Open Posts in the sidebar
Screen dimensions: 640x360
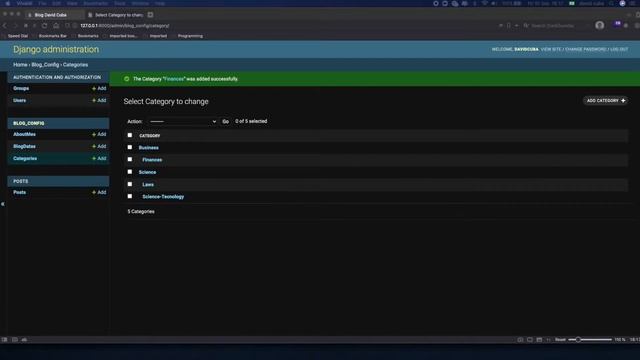coord(20,192)
